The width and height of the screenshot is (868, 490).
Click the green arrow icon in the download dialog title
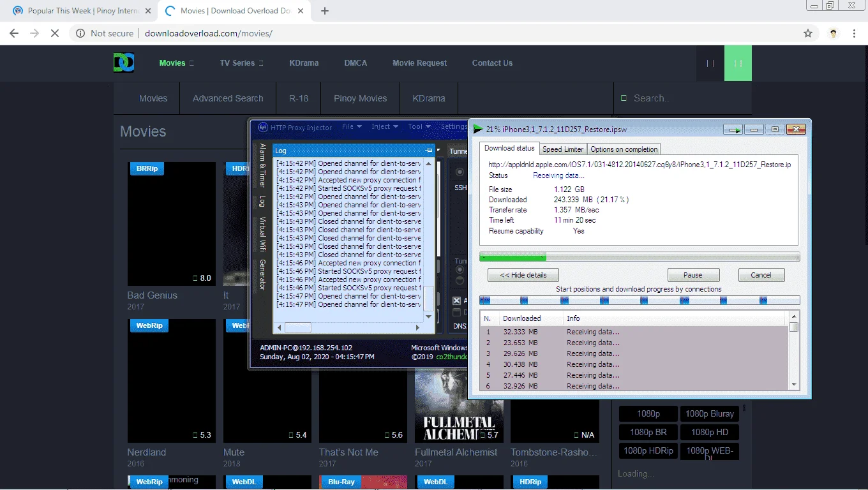[478, 129]
